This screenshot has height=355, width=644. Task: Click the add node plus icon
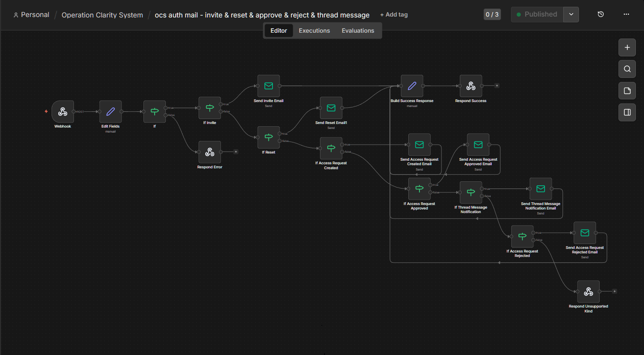click(x=627, y=47)
